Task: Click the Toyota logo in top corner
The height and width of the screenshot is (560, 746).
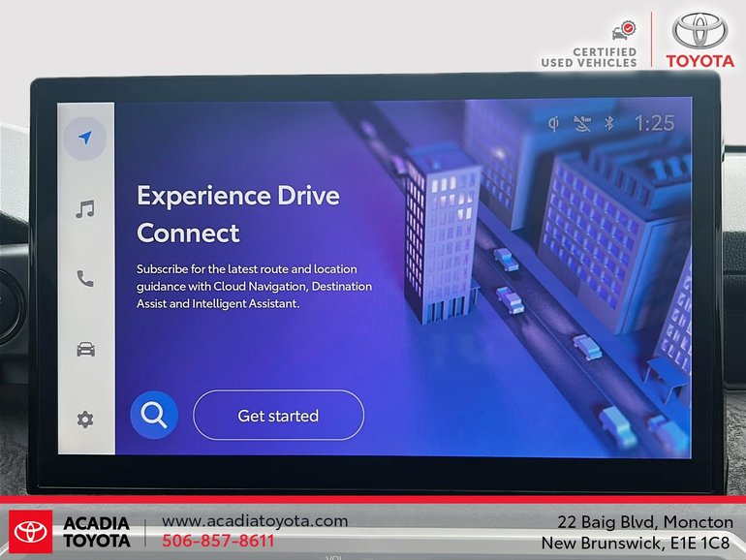Action: (x=699, y=39)
